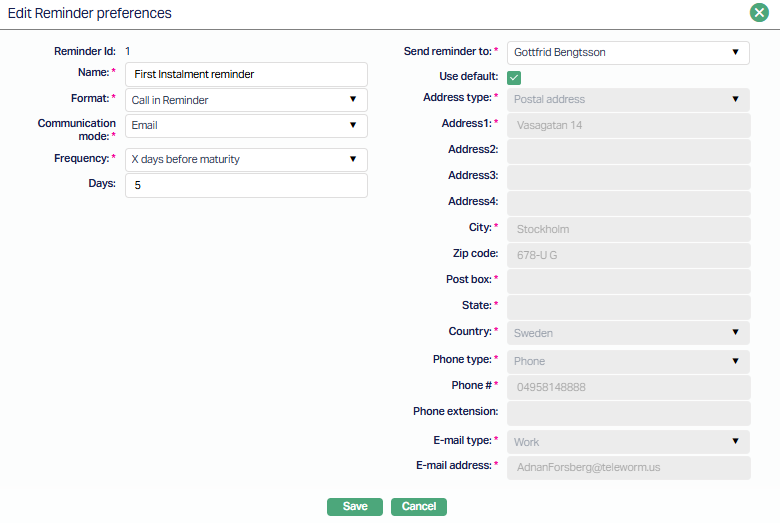
Task: Expand the Country dropdown
Action: tap(628, 333)
